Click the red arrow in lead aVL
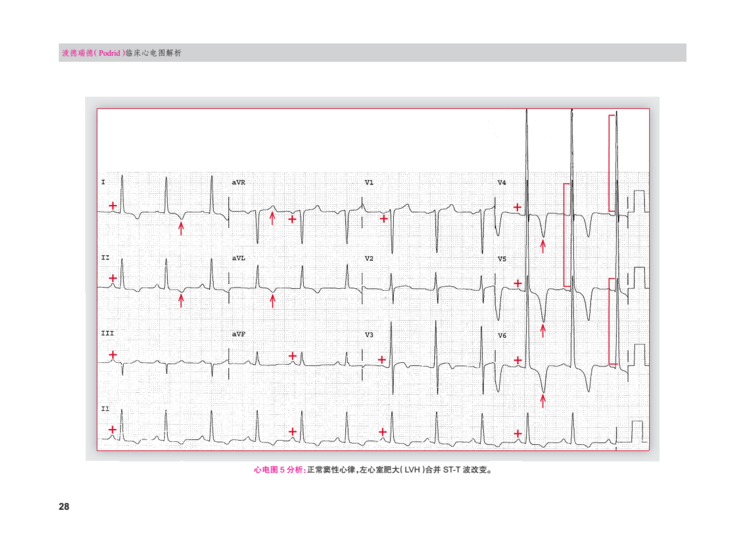 [x=273, y=298]
